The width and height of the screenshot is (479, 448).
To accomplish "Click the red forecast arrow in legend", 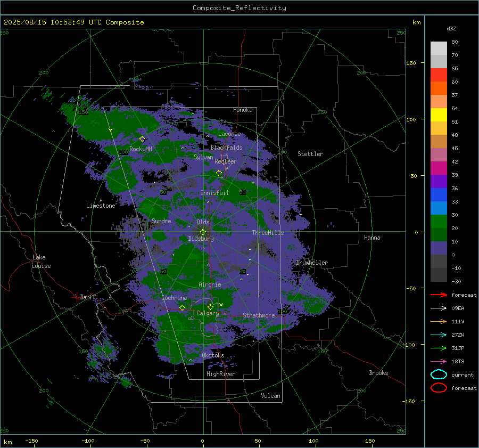I will click(x=439, y=295).
